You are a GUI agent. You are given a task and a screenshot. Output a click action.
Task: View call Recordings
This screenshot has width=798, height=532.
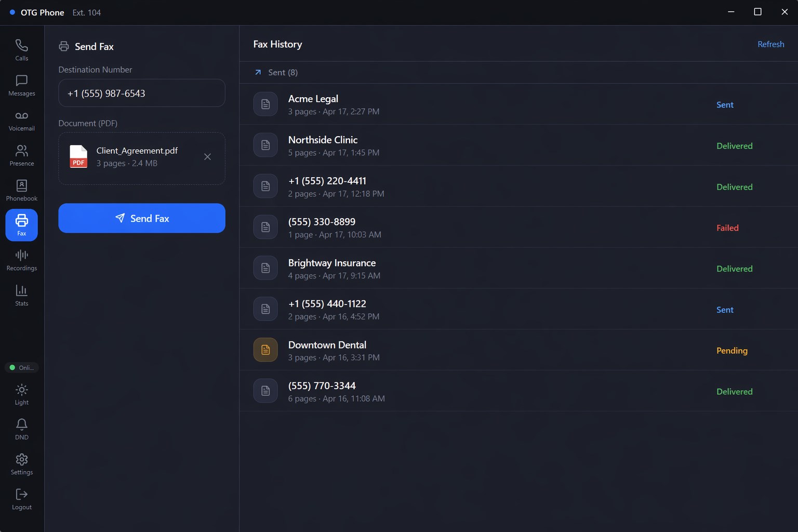coord(22,260)
